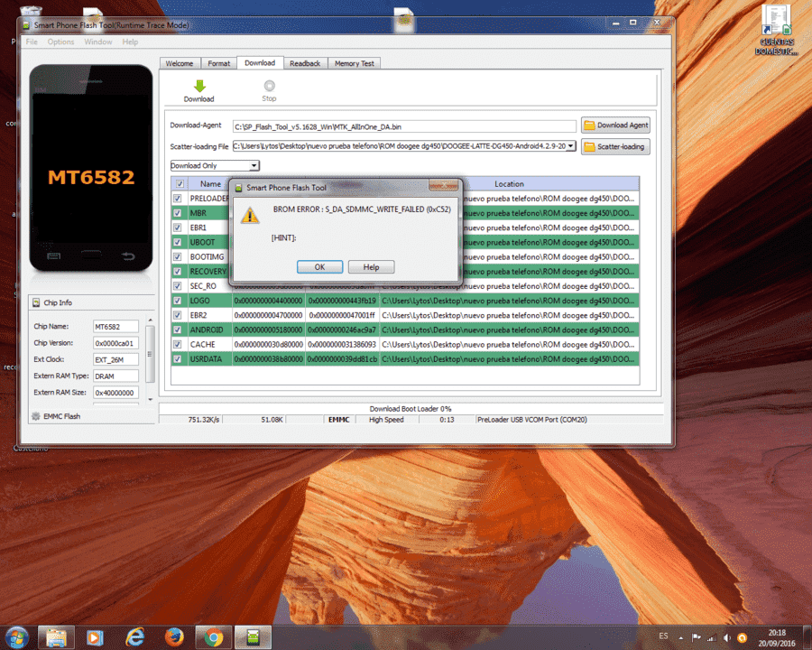Launch Windows Media Player from taskbar
Image resolution: width=812 pixels, height=650 pixels.
pyautogui.click(x=95, y=637)
